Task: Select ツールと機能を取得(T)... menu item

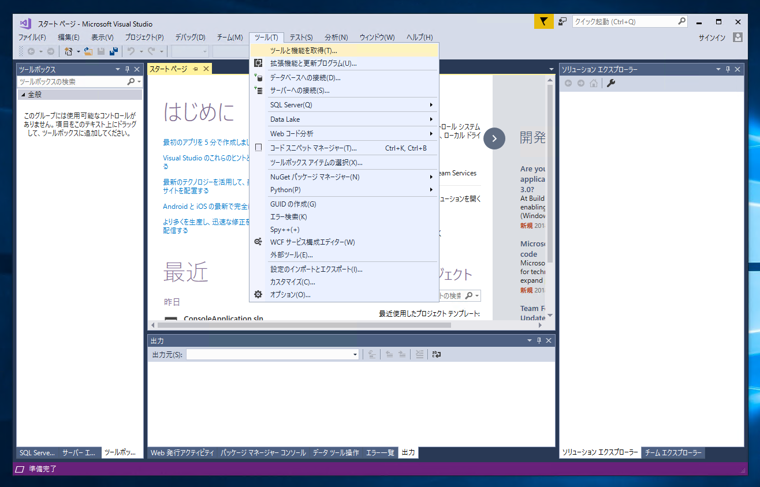Action: coord(345,50)
